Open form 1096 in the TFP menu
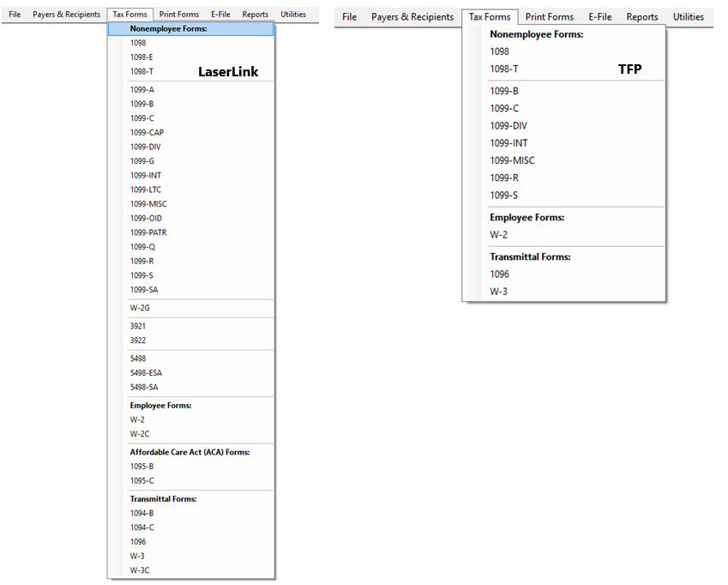 click(x=500, y=274)
